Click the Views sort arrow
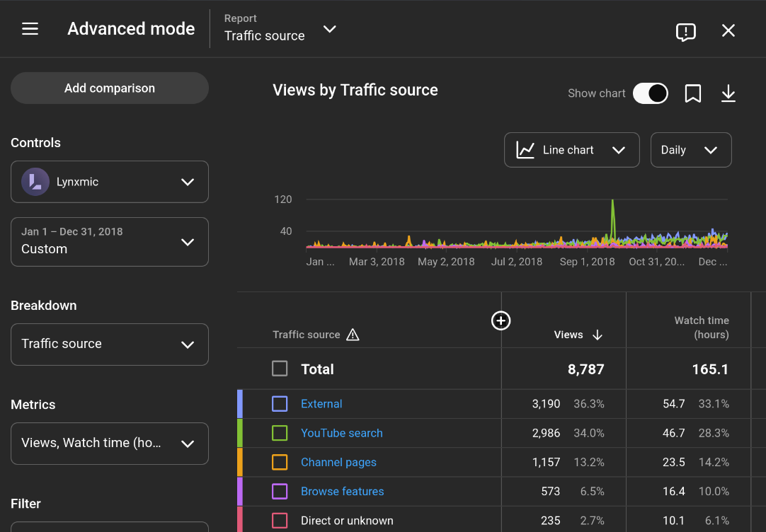 [598, 335]
